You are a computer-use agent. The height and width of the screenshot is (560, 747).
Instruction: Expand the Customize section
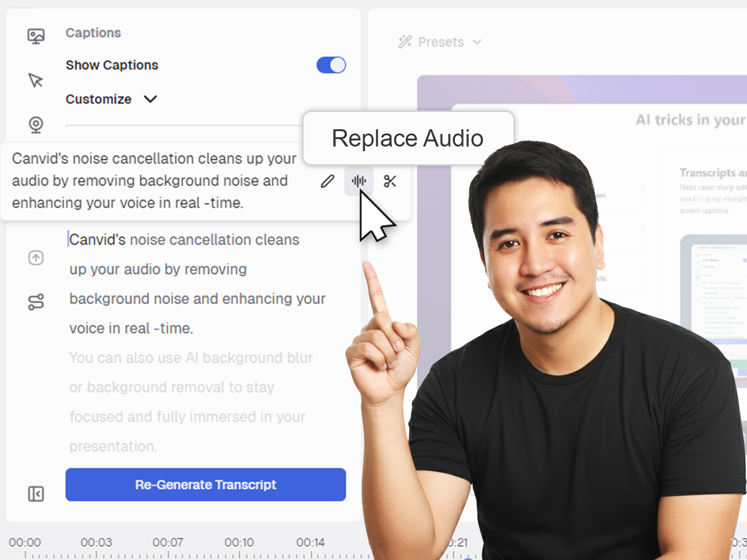(150, 99)
